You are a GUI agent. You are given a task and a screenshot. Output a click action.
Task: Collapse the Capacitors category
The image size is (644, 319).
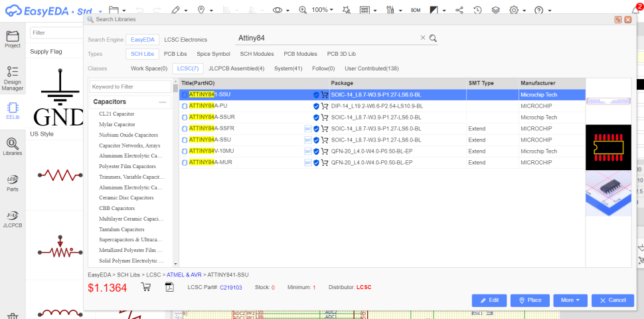pyautogui.click(x=163, y=102)
